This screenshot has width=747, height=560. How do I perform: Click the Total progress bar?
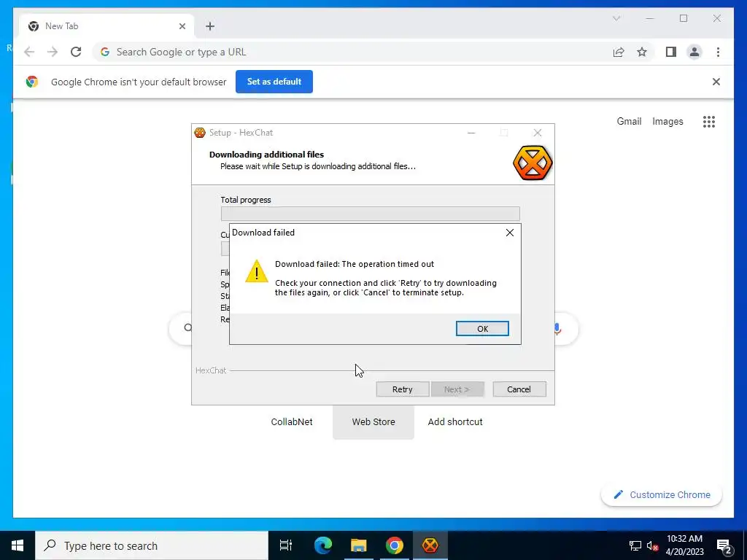(x=370, y=214)
